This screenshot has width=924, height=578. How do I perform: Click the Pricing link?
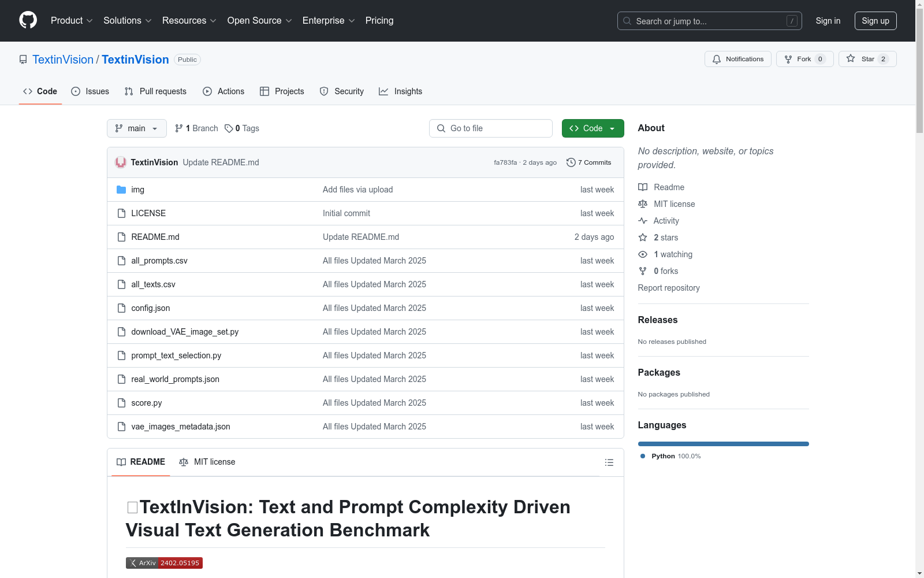(x=379, y=21)
